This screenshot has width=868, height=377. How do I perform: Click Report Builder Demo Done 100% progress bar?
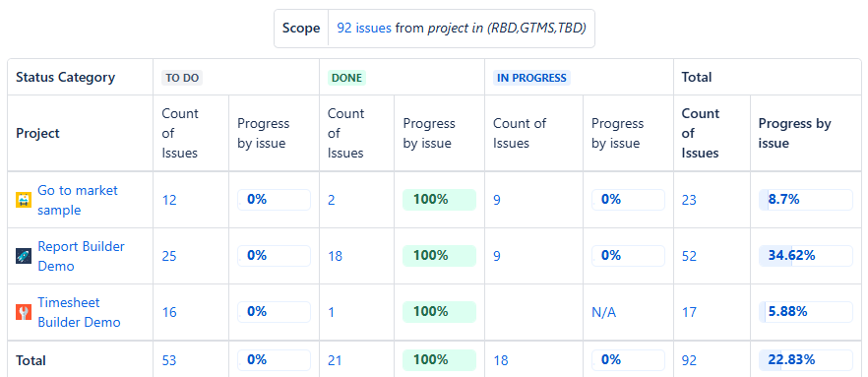coord(440,255)
